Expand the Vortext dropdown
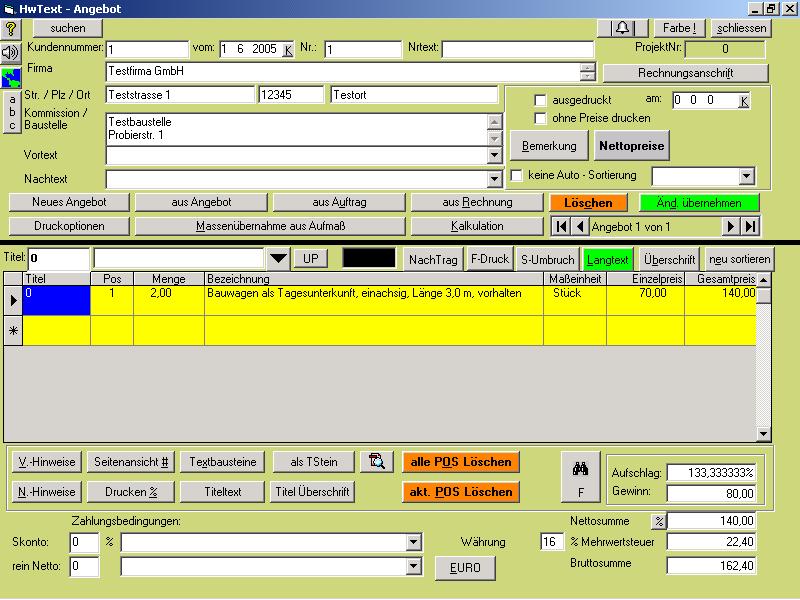The width and height of the screenshot is (800, 600). pos(494,155)
